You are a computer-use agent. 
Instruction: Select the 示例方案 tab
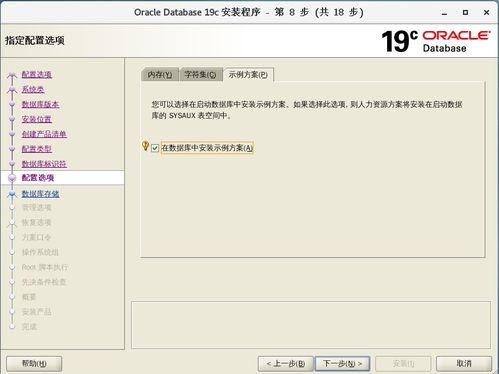click(248, 75)
